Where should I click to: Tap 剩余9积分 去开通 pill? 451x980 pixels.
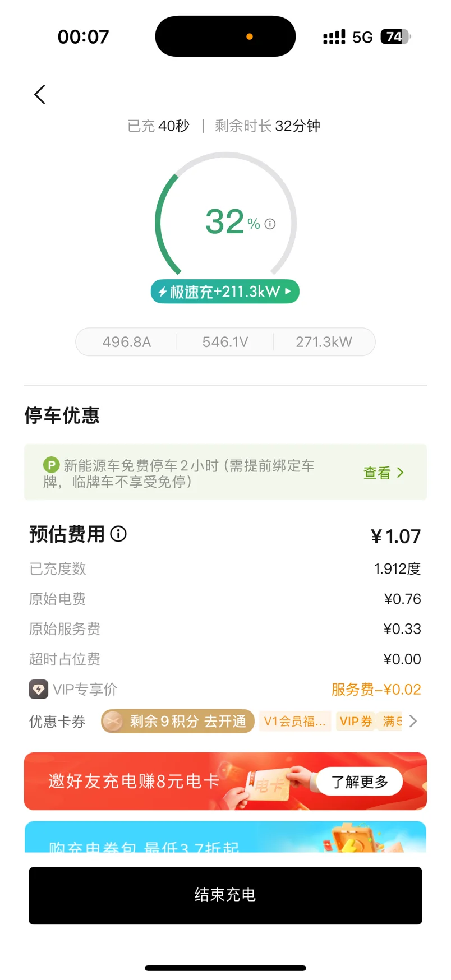pos(177,722)
